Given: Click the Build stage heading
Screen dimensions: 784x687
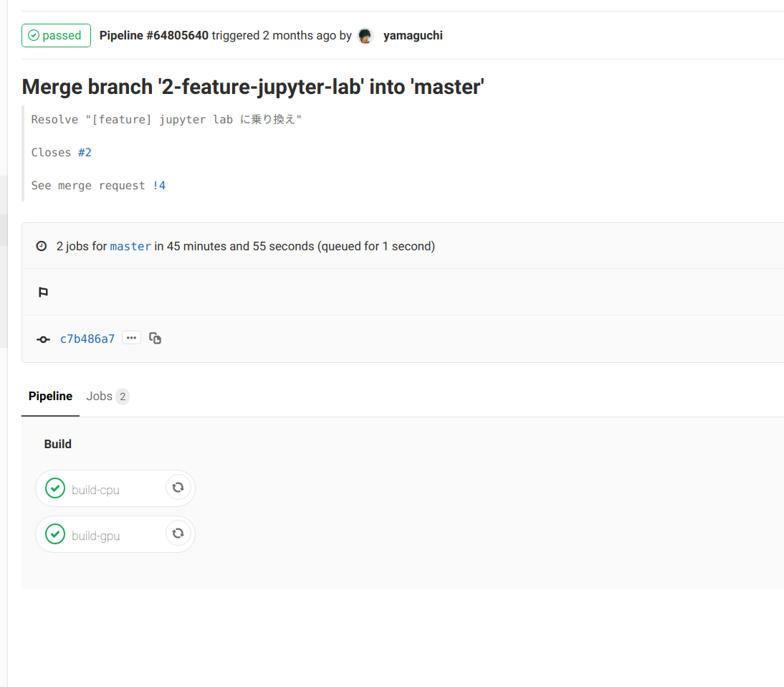Looking at the screenshot, I should pyautogui.click(x=58, y=445).
